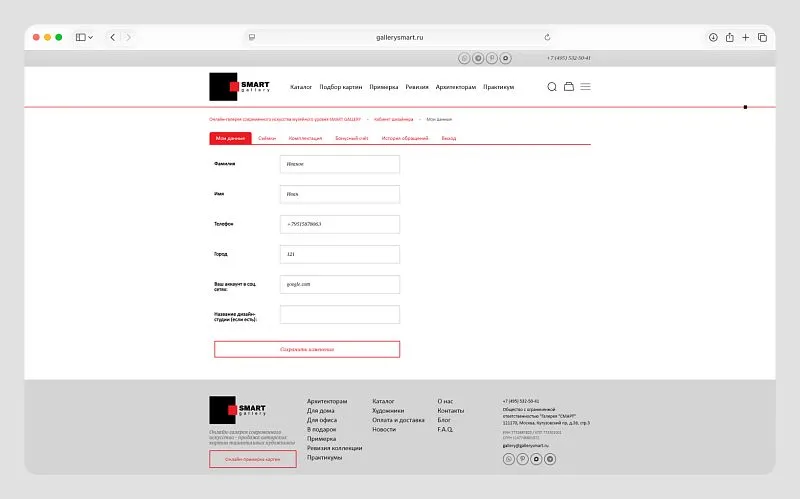Open Подбор картин in the header menu
800x499 pixels.
tap(340, 87)
